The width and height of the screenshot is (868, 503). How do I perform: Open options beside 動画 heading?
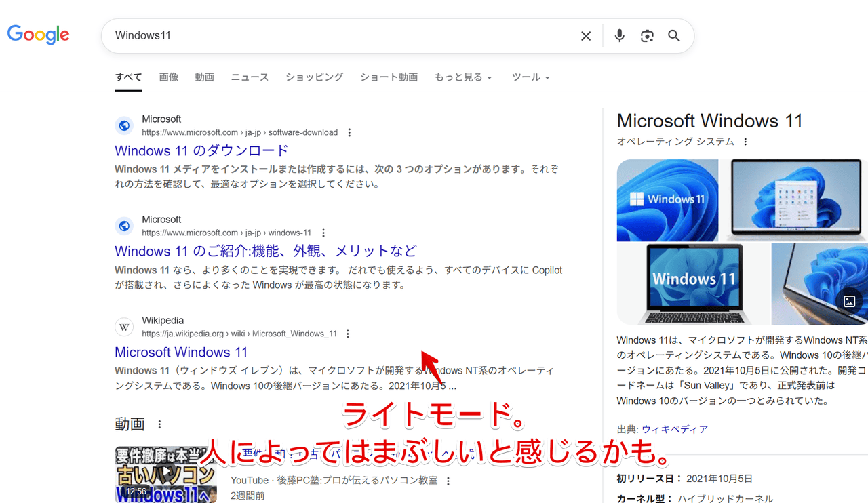tap(160, 424)
